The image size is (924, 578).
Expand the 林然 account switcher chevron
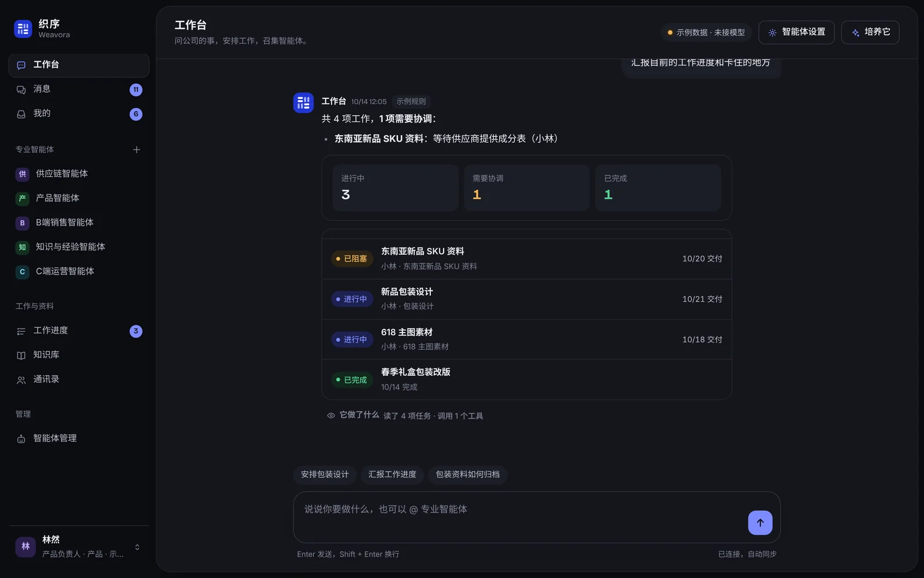(x=137, y=547)
